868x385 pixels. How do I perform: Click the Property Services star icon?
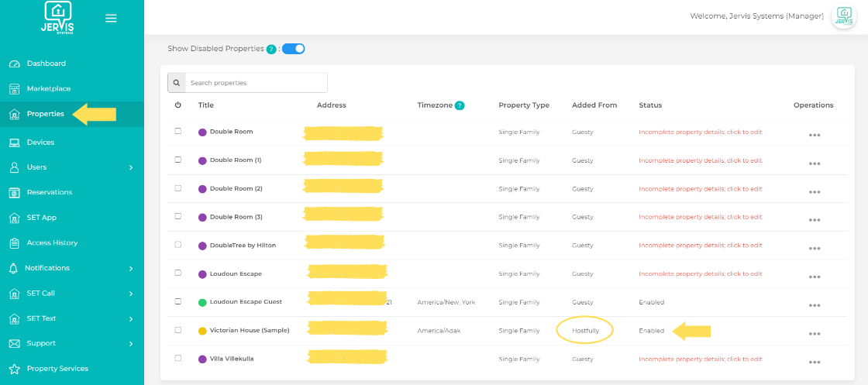click(x=15, y=369)
